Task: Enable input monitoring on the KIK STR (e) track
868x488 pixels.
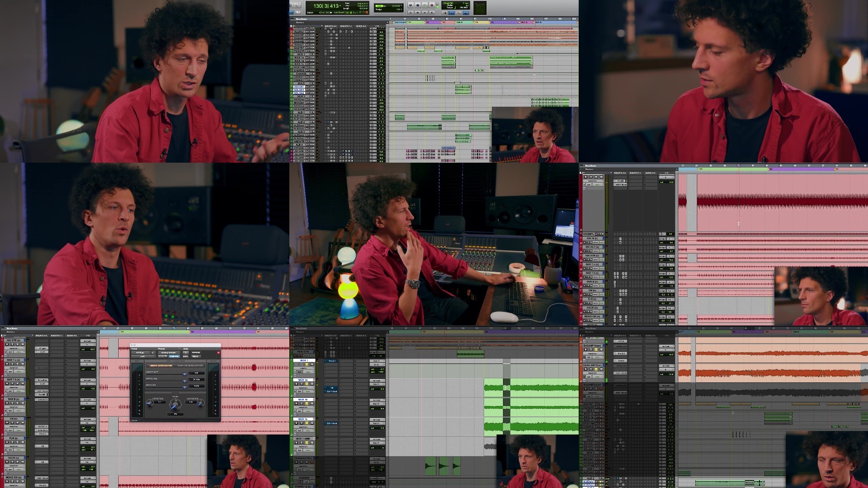Action: [x=12, y=344]
